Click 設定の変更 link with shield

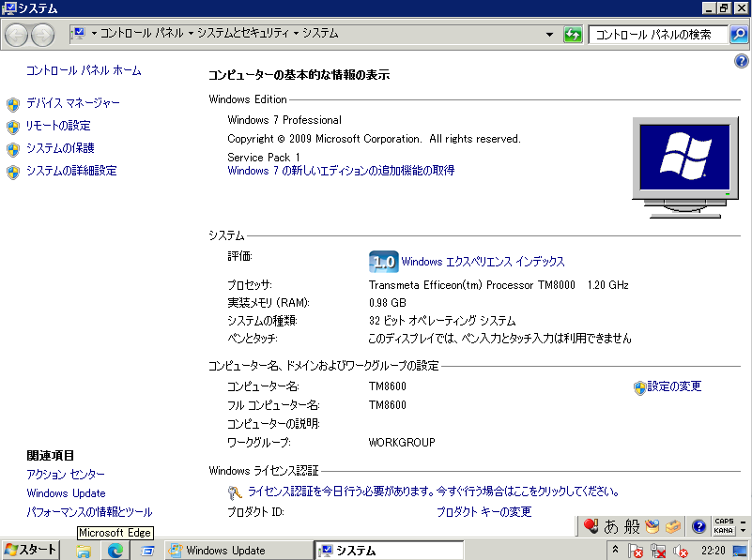click(674, 386)
